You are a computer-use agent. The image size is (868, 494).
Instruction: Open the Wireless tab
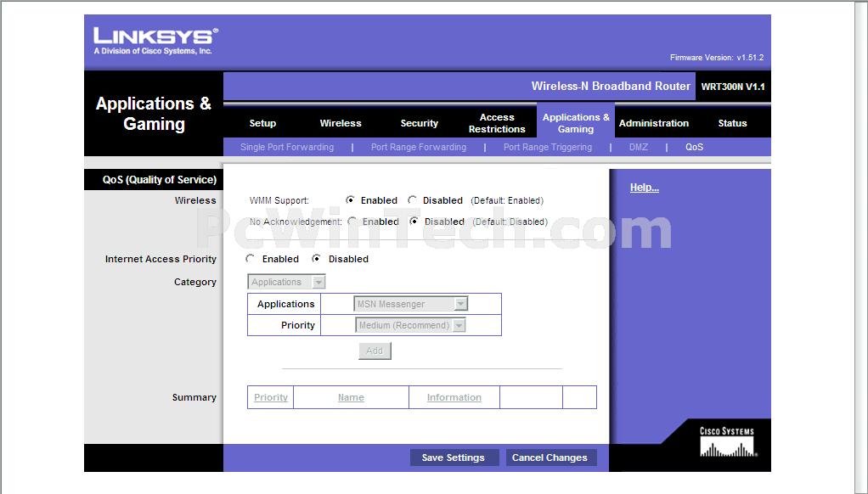pos(341,123)
